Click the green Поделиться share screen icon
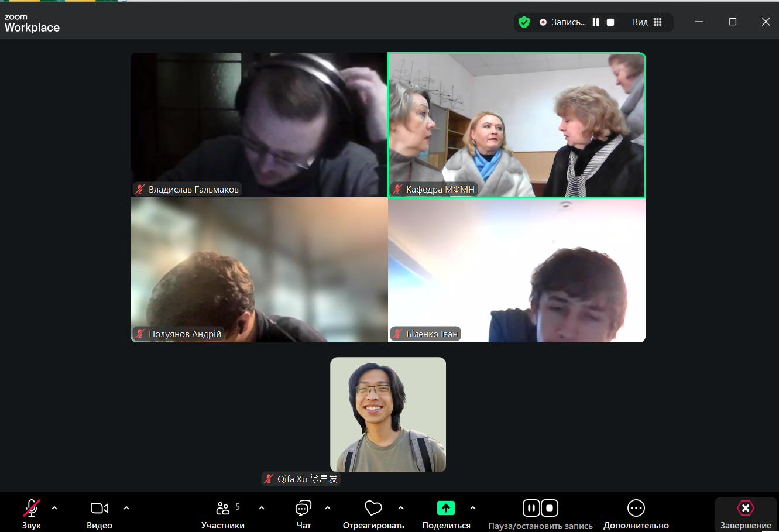The image size is (779, 532). click(446, 508)
